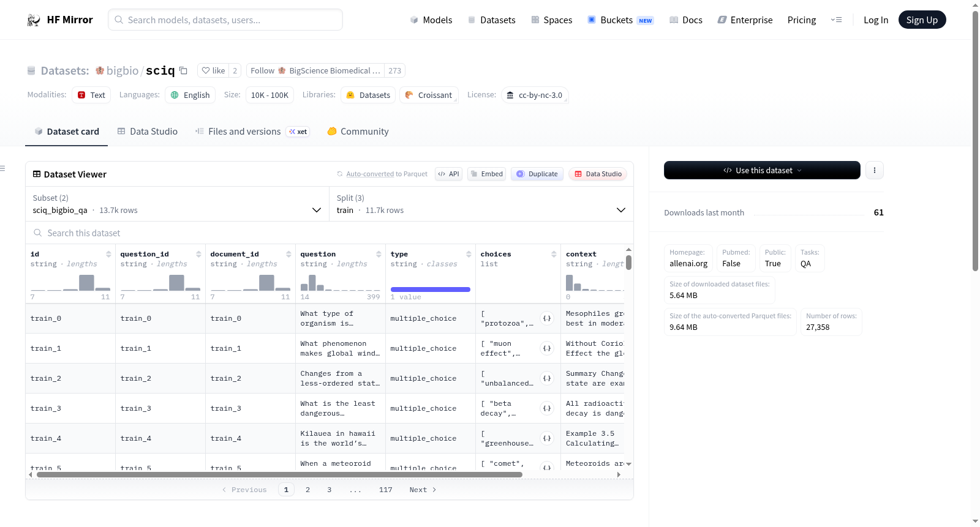Screen dimensions: 980x527
Task: Click the Text modality tag
Action: click(x=91, y=95)
